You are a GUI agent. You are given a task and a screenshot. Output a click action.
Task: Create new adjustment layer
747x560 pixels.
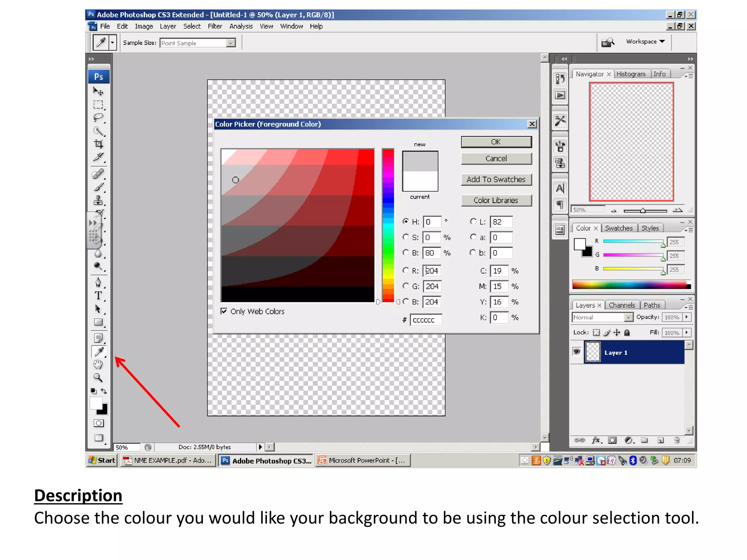click(x=629, y=440)
